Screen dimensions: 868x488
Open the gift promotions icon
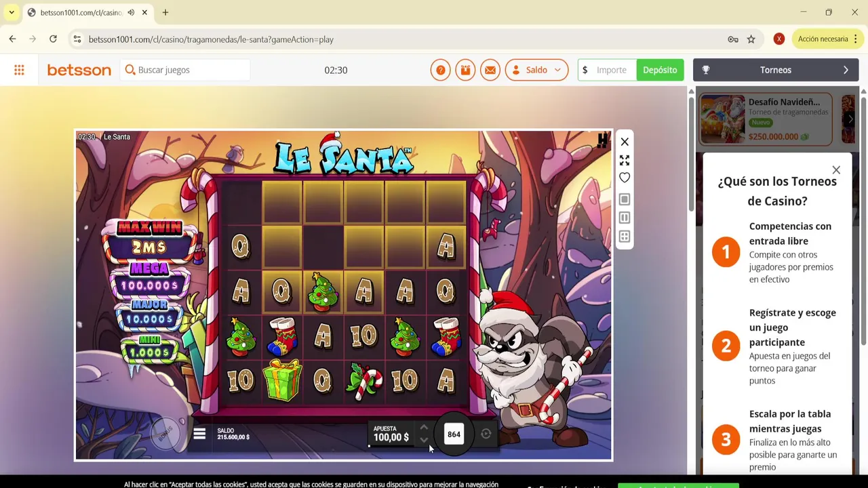[x=465, y=70]
